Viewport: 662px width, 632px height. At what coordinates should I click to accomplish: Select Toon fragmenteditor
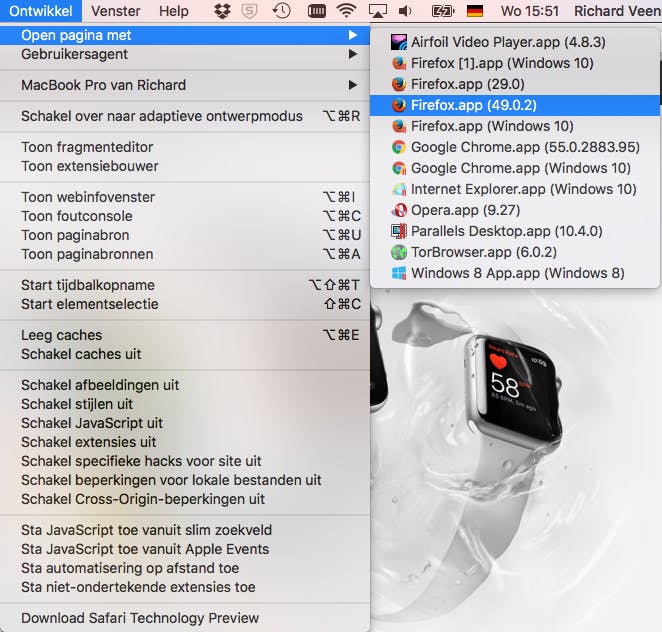point(185,147)
